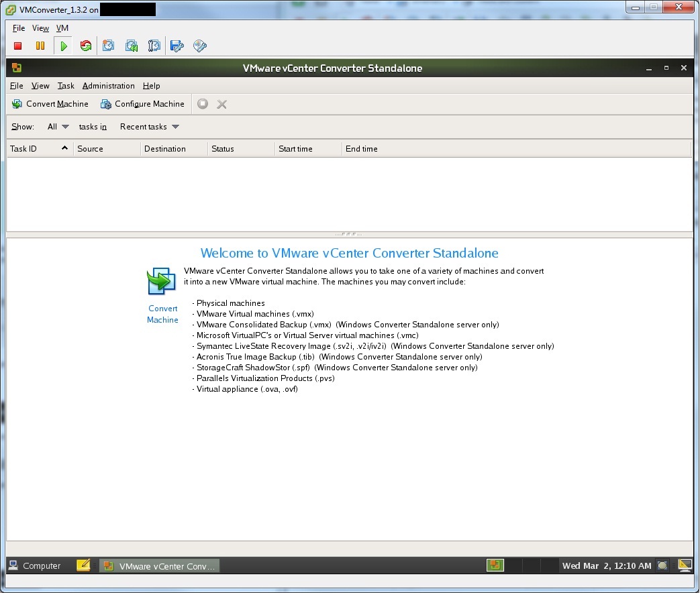Click the Welcome heading text
This screenshot has width=700, height=593.
click(x=349, y=253)
